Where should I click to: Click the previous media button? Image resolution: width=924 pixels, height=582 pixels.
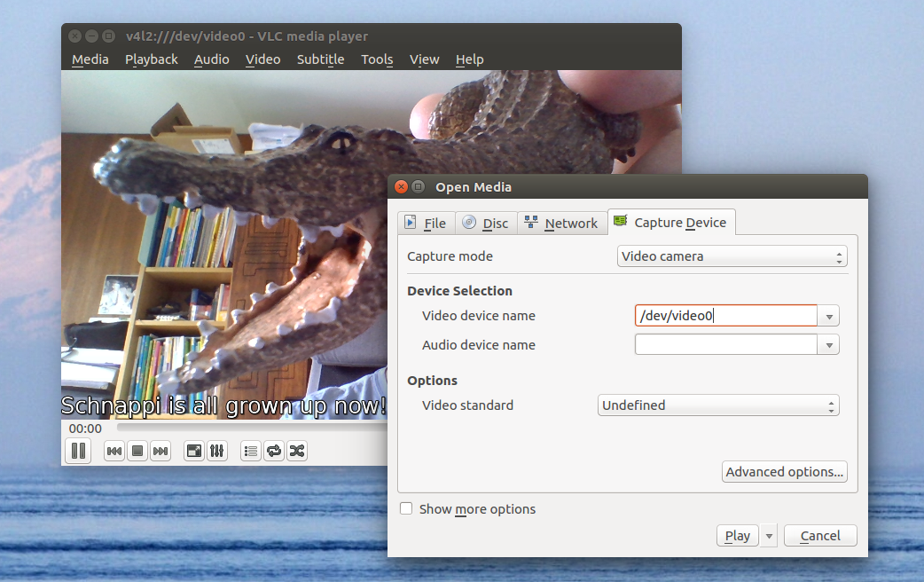[114, 452]
